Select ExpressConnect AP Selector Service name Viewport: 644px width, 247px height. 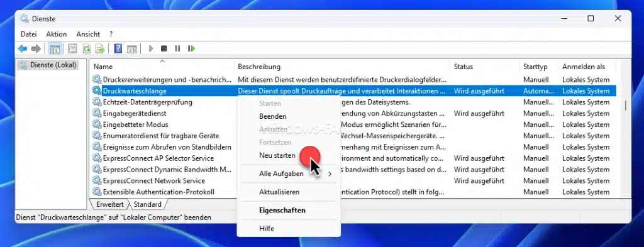click(158, 158)
